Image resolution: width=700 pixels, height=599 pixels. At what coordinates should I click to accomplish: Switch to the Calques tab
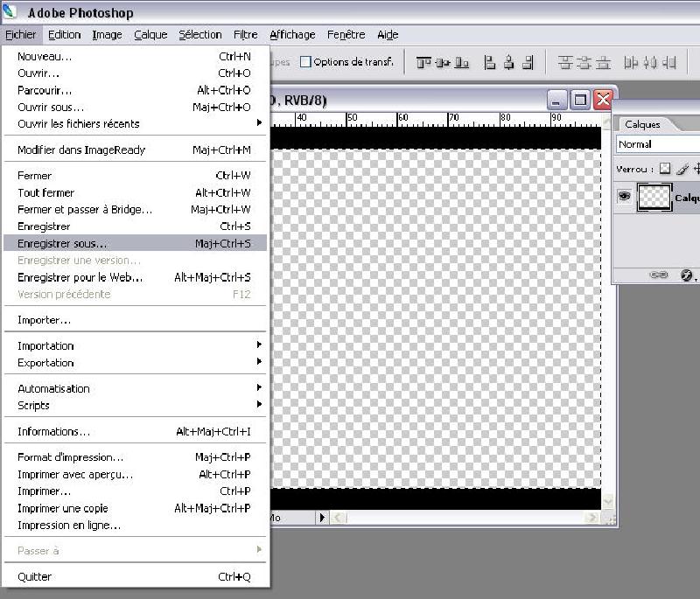[x=643, y=124]
